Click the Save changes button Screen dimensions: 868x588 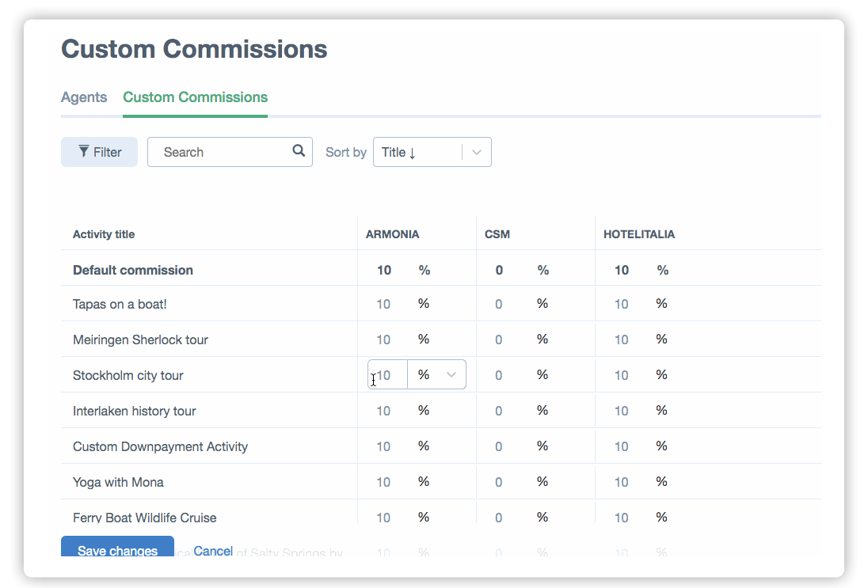tap(116, 551)
